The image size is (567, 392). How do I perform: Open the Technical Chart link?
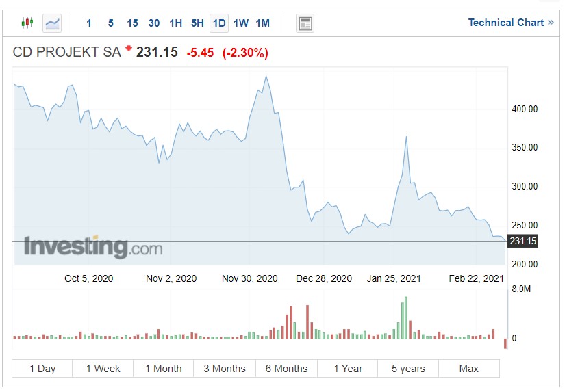pyautogui.click(x=511, y=23)
